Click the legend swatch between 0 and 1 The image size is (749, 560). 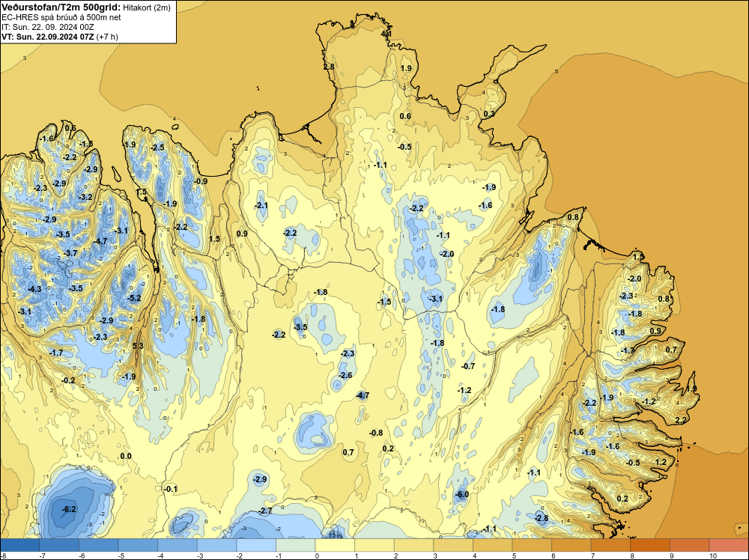coord(335,545)
